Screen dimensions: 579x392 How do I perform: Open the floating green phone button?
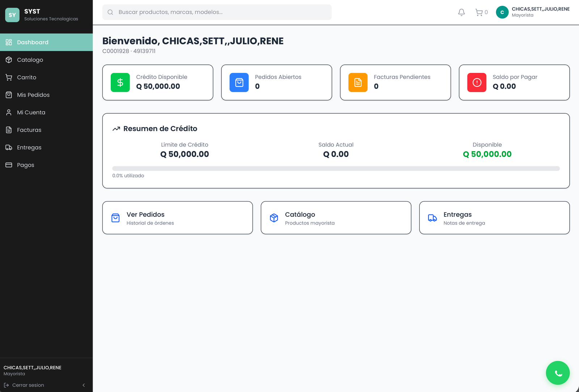click(558, 373)
